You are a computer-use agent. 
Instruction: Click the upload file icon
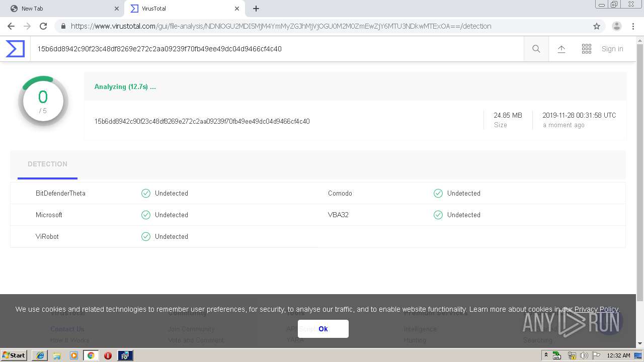(x=561, y=49)
